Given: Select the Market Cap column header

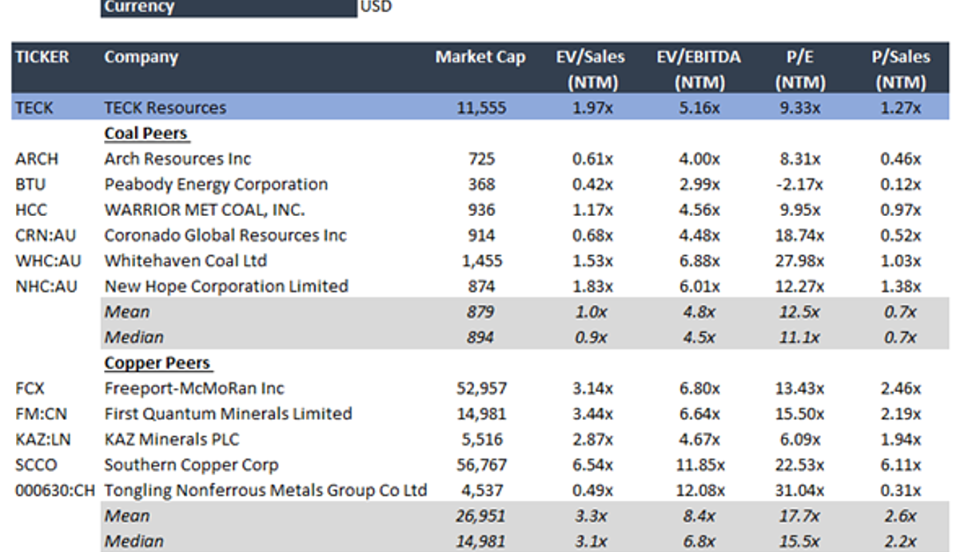Looking at the screenshot, I should tap(480, 57).
